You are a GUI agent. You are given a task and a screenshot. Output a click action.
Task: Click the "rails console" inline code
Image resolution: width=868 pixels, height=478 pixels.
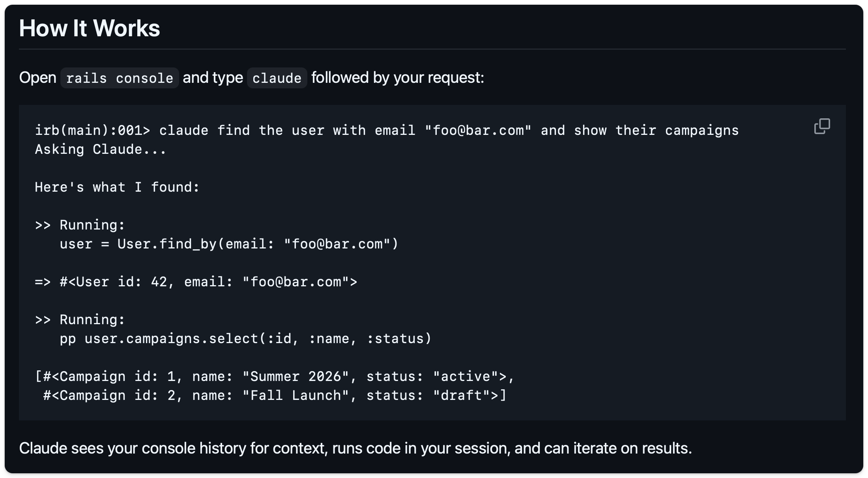coord(120,78)
